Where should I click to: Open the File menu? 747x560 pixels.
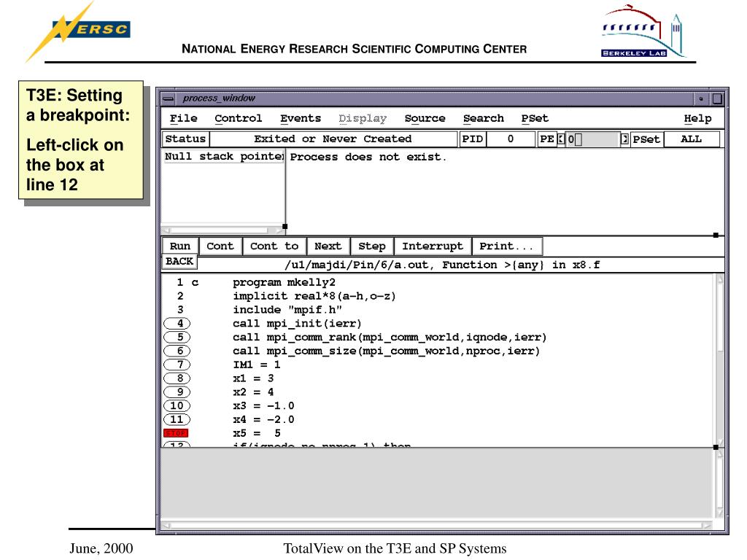click(179, 118)
